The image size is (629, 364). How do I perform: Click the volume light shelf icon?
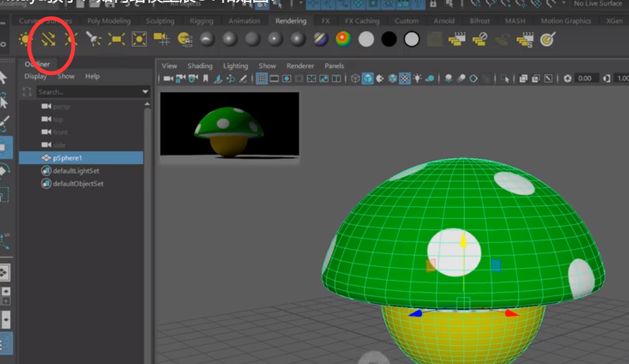click(x=139, y=39)
